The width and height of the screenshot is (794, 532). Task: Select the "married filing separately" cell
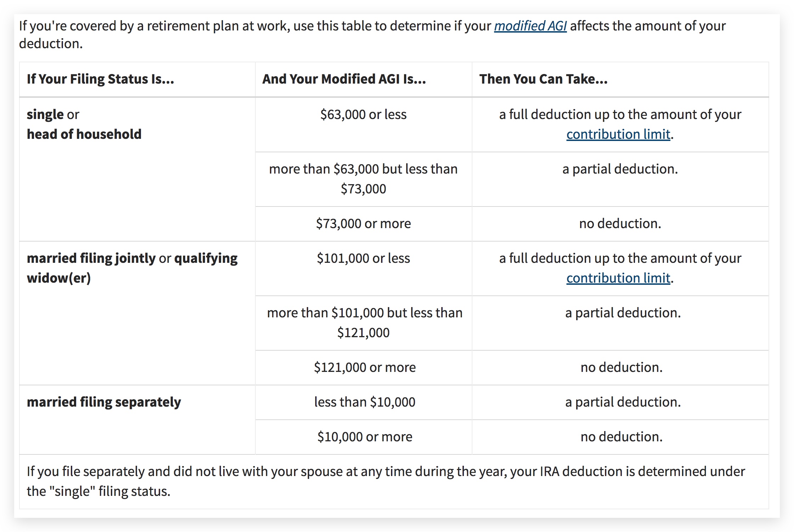(104, 402)
